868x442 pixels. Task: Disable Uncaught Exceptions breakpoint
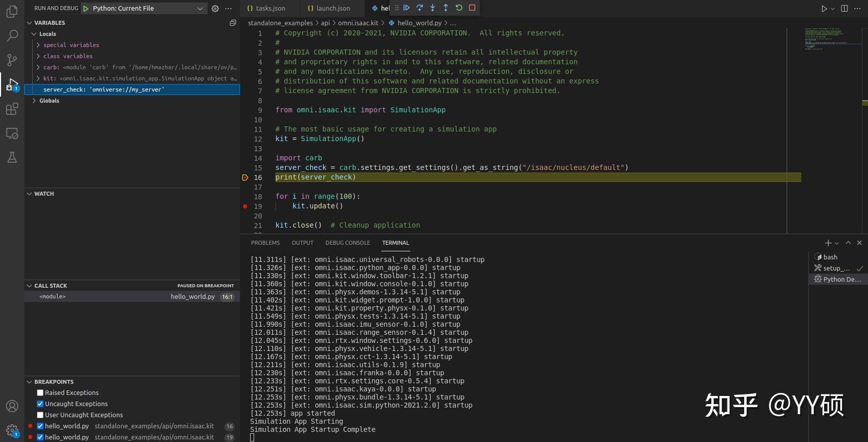40,404
